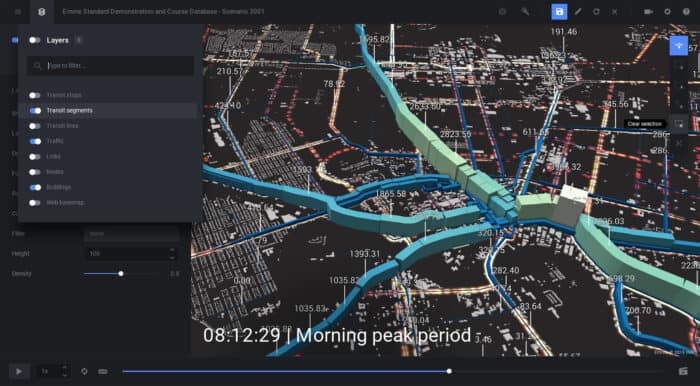Screen dimensions: 700x386
Task: Click the scenario title in the top bar
Action: (163, 12)
